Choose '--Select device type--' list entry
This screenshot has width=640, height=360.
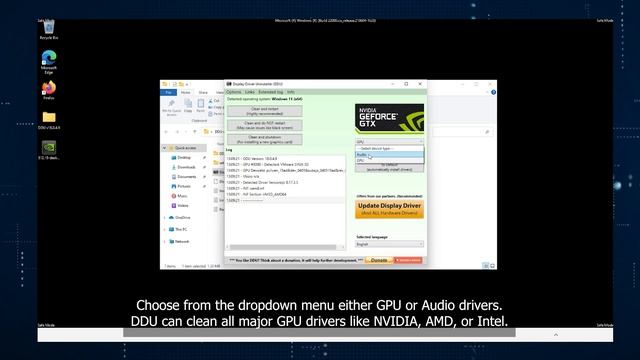click(389, 149)
